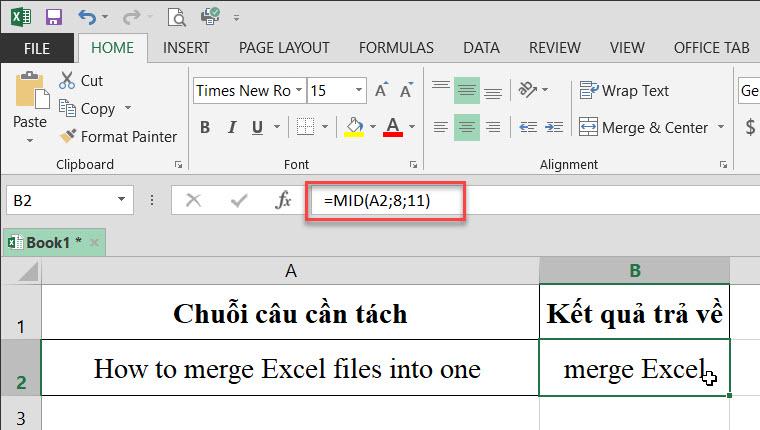Image resolution: width=760 pixels, height=430 pixels.
Task: Select cell A2 with 'How to merge Excel files'
Action: [290, 368]
